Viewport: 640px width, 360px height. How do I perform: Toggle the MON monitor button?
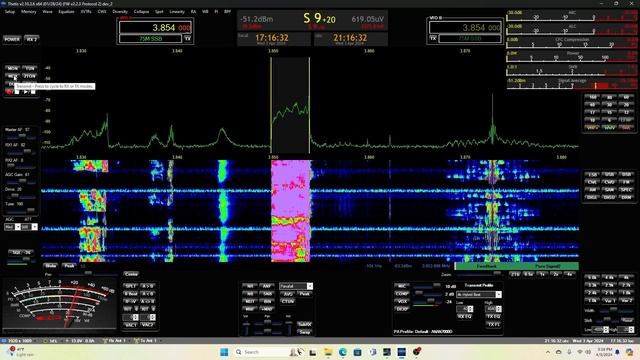pyautogui.click(x=13, y=68)
